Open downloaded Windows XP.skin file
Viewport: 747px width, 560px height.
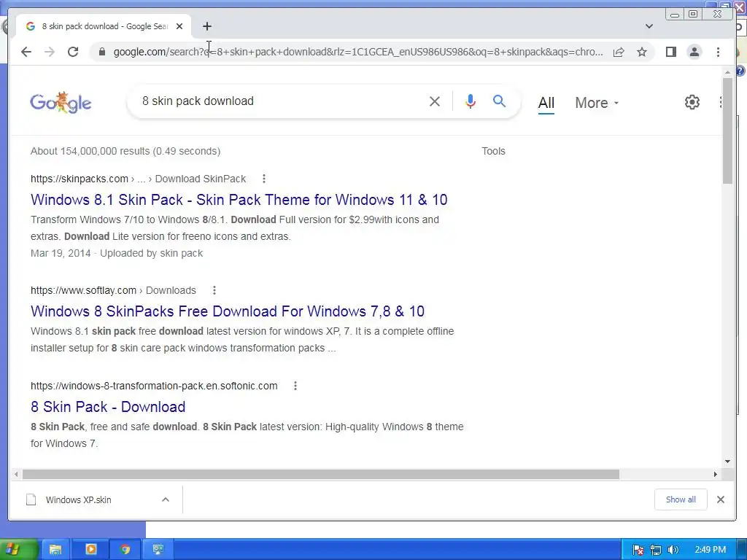pos(78,499)
